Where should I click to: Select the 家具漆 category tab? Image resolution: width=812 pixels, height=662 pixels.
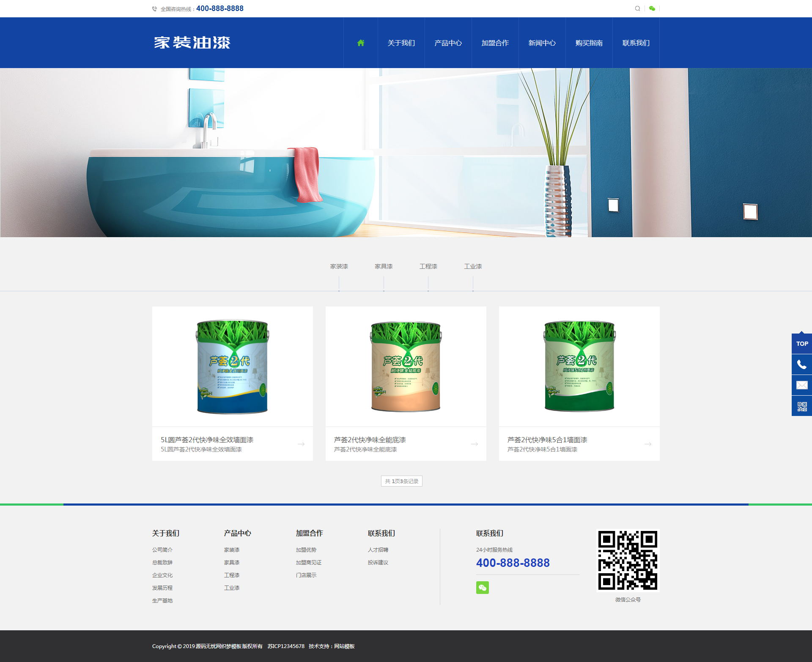click(x=384, y=266)
